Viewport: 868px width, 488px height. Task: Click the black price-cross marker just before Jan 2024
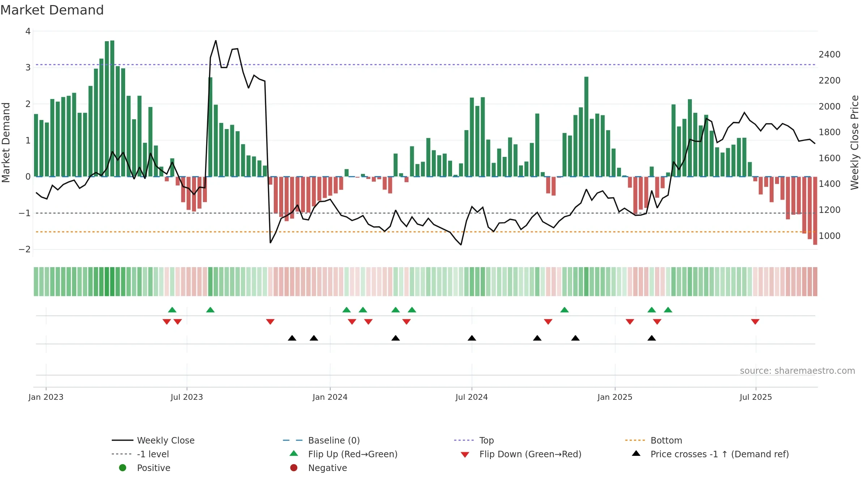click(x=314, y=338)
